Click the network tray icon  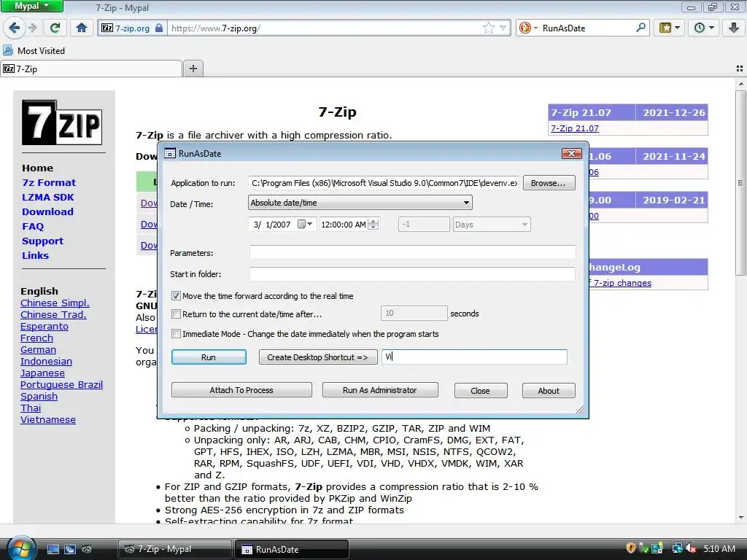tap(677, 548)
